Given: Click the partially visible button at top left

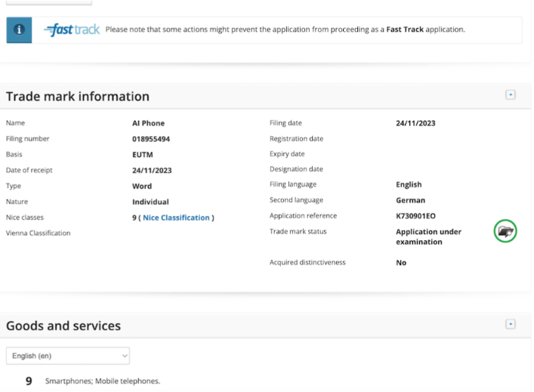Looking at the screenshot, I should [48, 2].
